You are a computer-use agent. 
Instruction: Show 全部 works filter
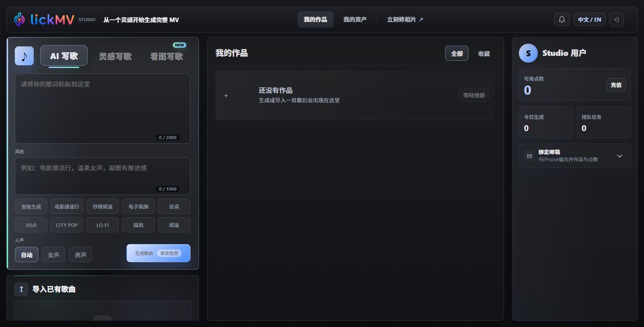point(457,53)
